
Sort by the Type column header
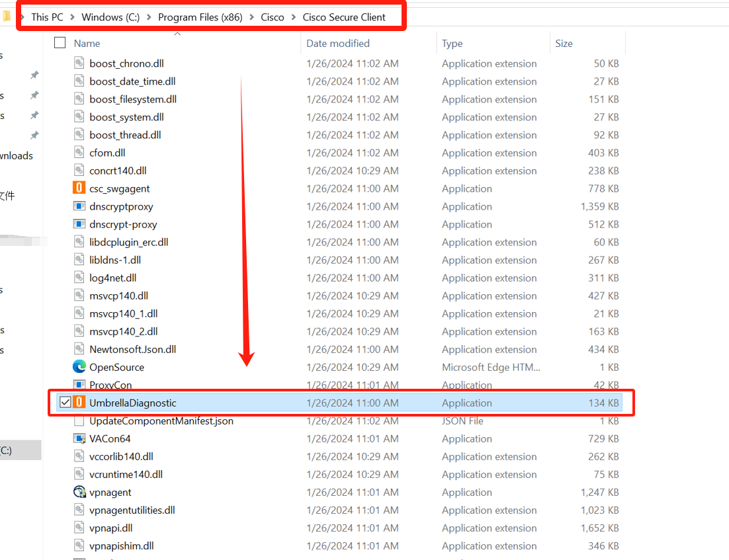point(452,43)
